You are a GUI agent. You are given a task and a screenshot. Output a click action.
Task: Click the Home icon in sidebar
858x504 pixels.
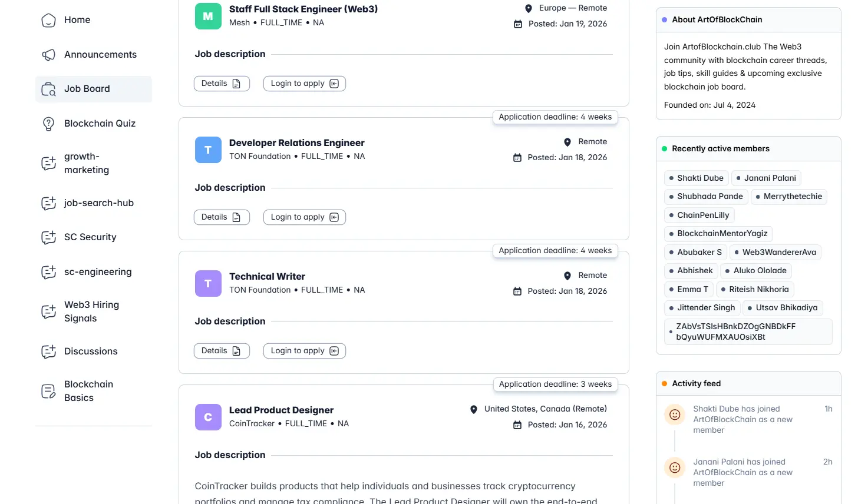(48, 20)
